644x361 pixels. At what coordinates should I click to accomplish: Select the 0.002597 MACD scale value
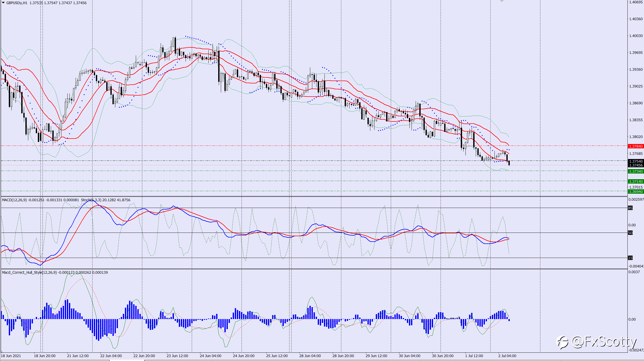click(636, 199)
